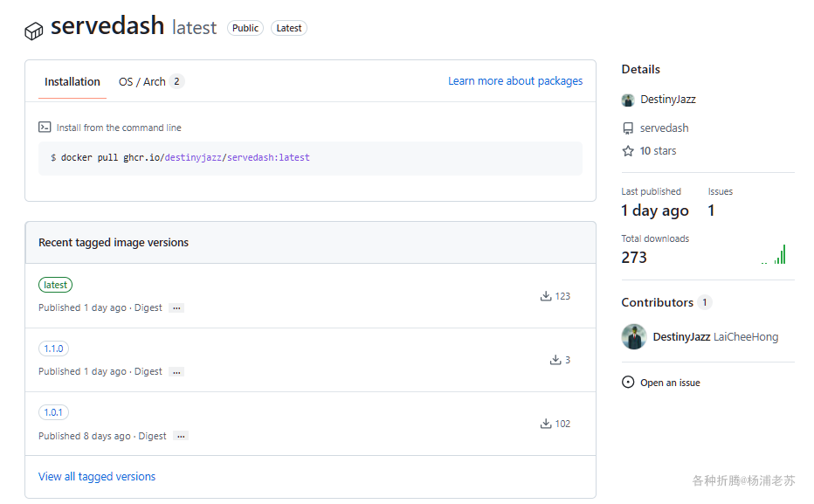Screen dimensions: 814x504
Task: Click the Open an issue circle icon
Action: tap(628, 383)
